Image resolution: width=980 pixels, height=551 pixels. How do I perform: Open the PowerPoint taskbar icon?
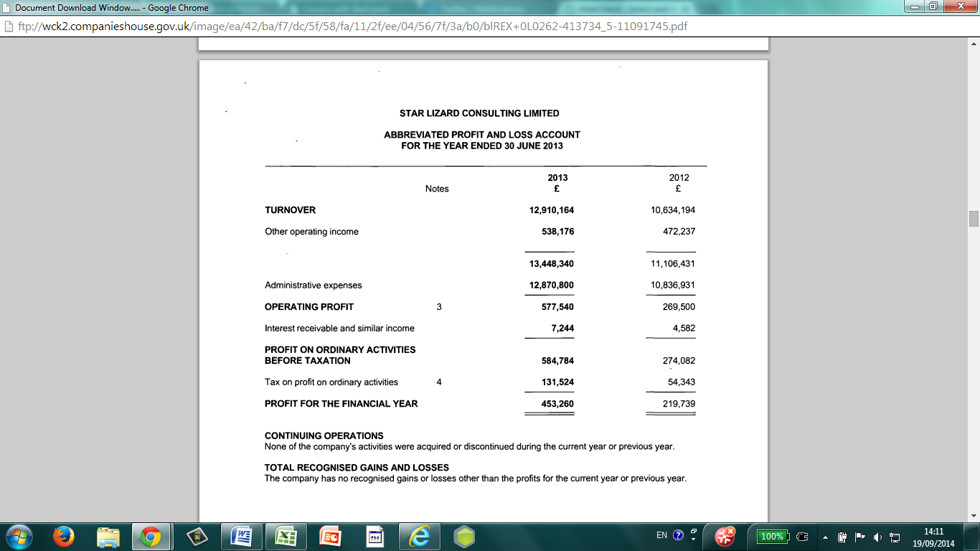click(330, 536)
